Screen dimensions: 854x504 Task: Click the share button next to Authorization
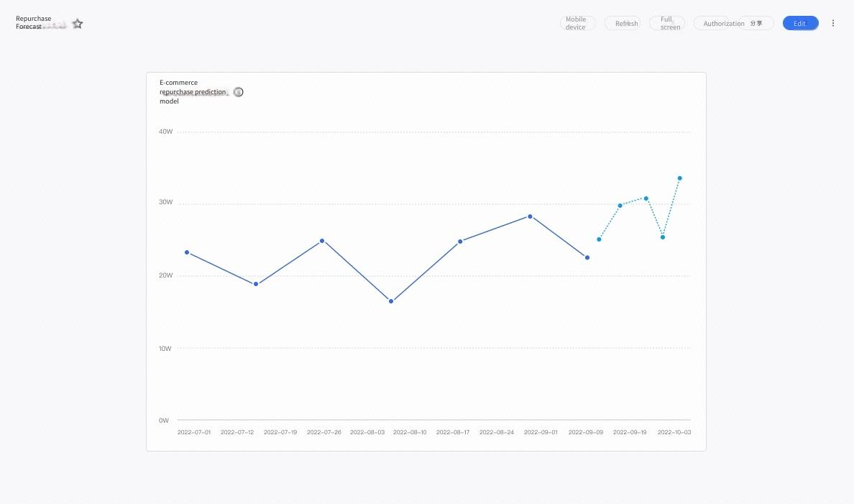point(756,23)
